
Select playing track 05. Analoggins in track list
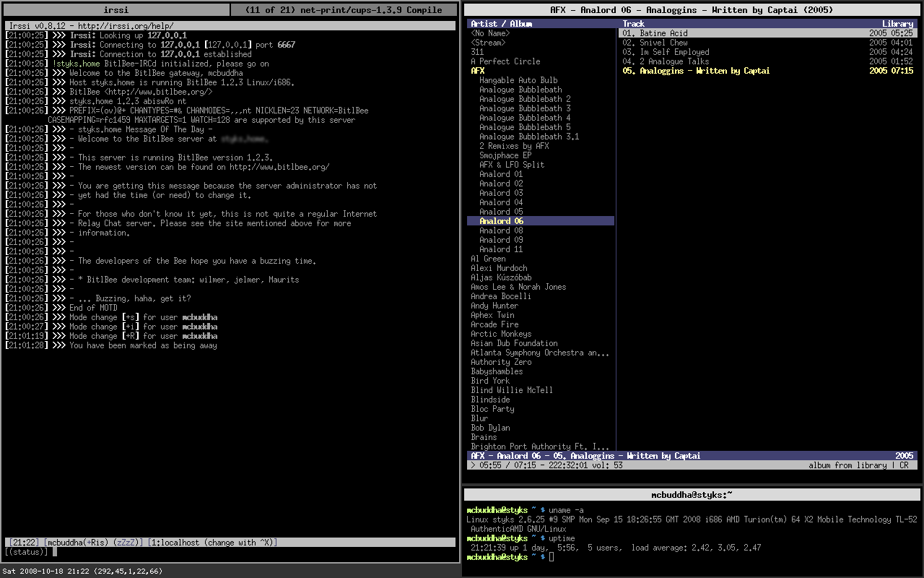click(767, 71)
